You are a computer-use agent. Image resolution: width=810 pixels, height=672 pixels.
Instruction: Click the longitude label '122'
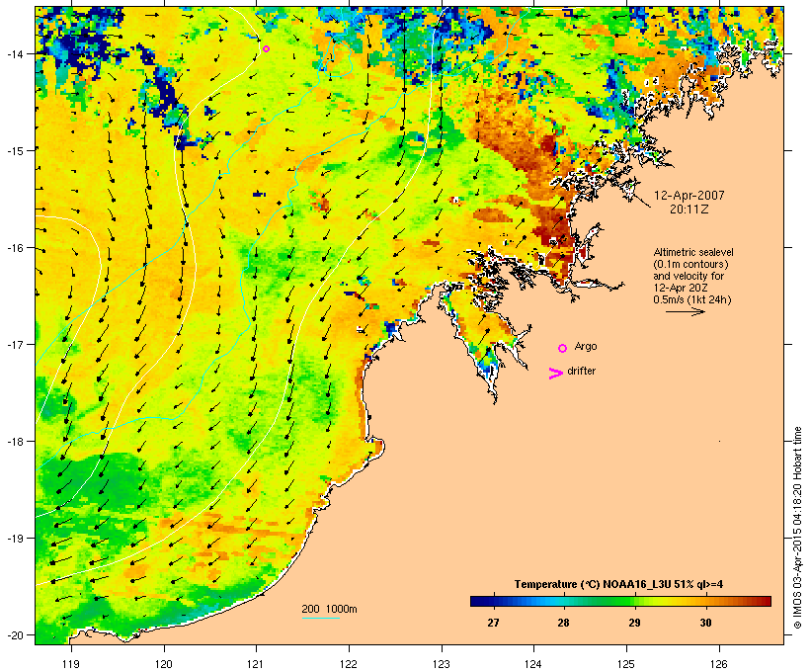(x=349, y=664)
